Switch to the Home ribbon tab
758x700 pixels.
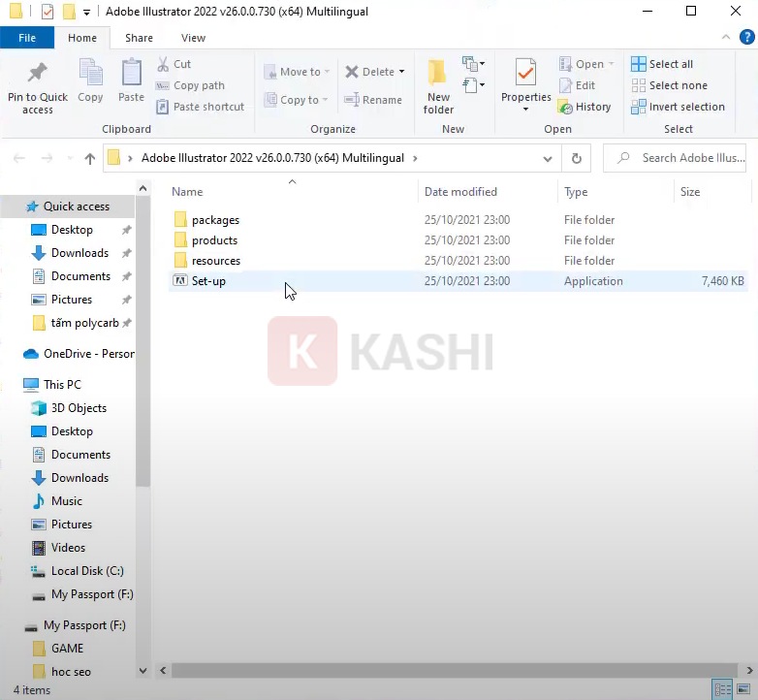coord(82,38)
